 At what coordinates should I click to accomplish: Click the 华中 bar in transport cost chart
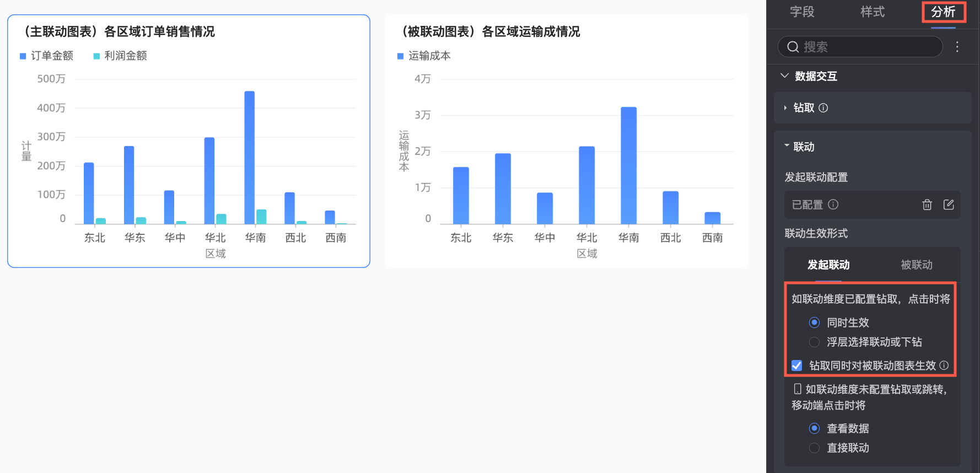(x=545, y=208)
